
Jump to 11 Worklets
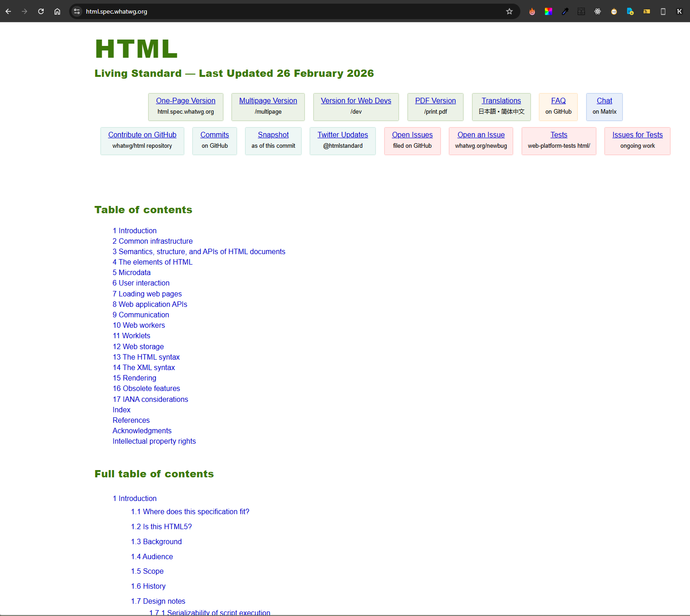[131, 336]
